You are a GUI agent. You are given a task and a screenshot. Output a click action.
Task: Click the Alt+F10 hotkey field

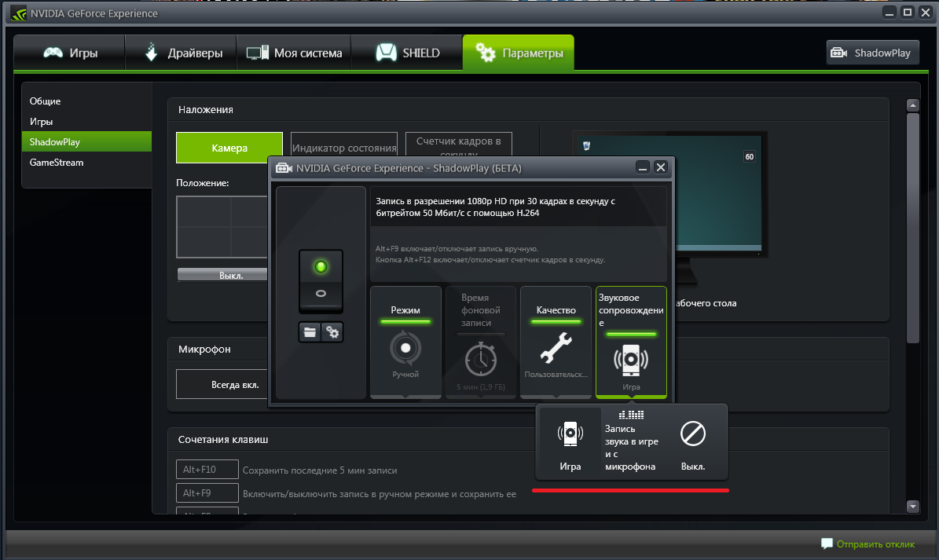pyautogui.click(x=207, y=470)
